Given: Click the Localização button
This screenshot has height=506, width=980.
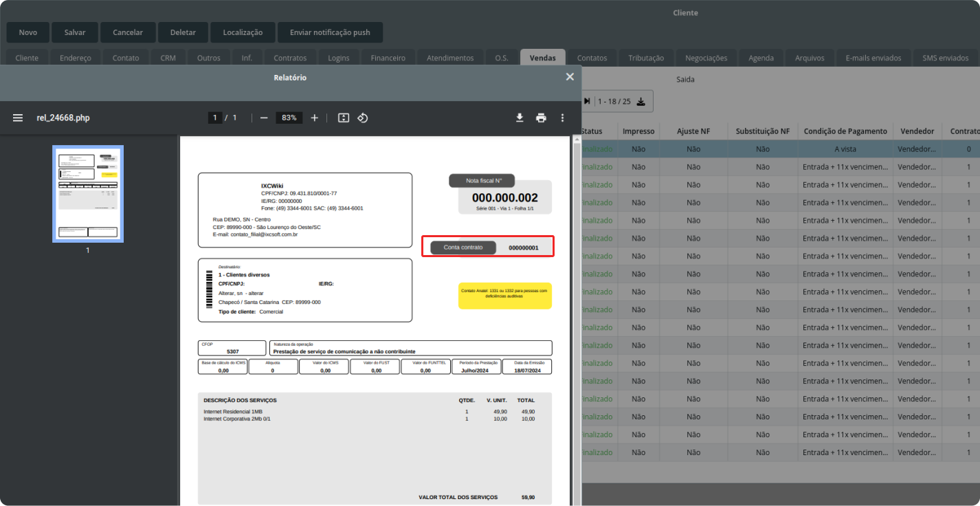Looking at the screenshot, I should (x=243, y=32).
